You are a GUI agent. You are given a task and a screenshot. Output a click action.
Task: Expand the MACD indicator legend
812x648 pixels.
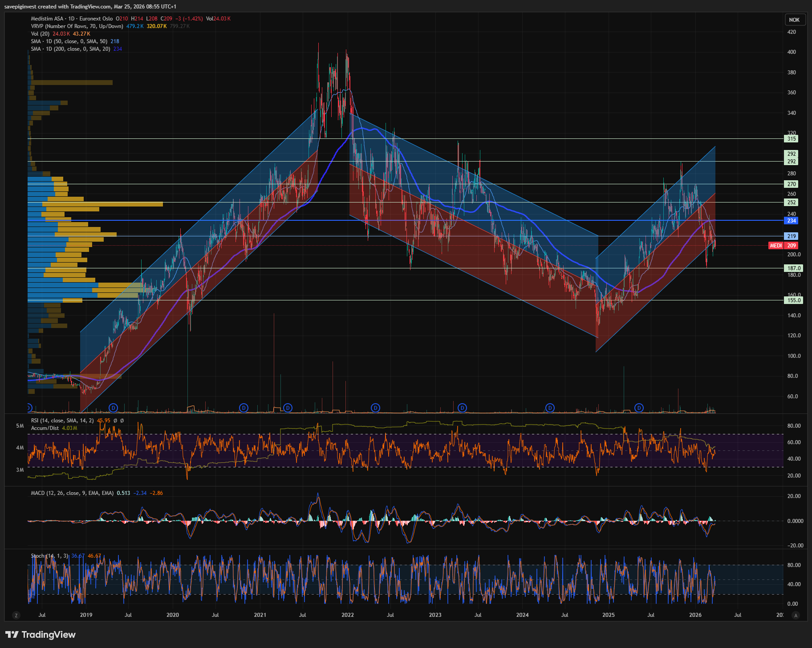point(72,493)
